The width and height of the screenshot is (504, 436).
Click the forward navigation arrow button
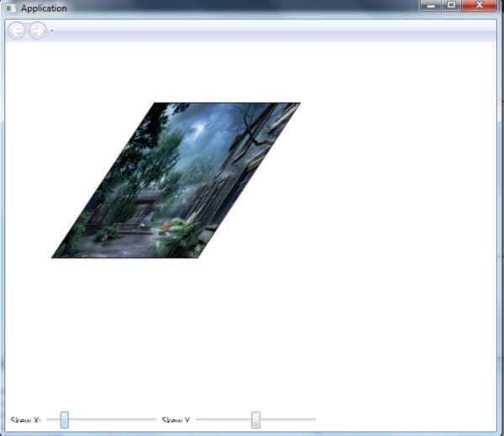[x=38, y=31]
